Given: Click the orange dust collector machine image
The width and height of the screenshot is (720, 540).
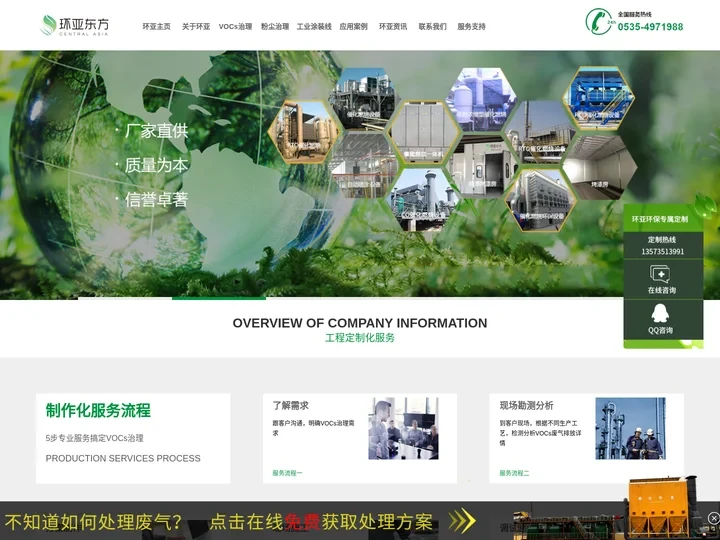Looking at the screenshot, I should pos(662,507).
